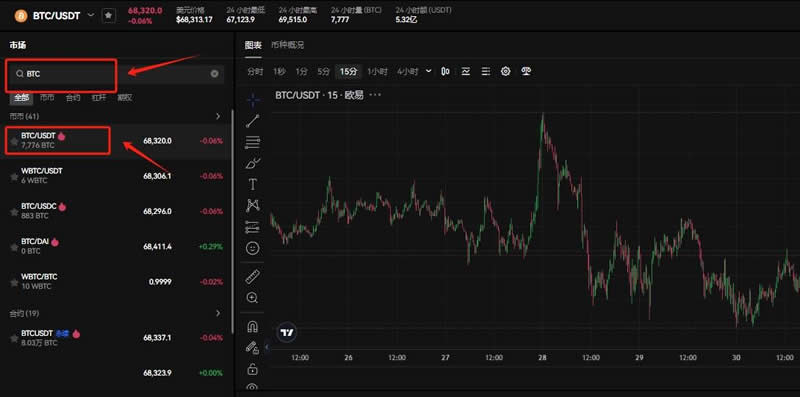Star the BTC/DAI row

pos(14,247)
